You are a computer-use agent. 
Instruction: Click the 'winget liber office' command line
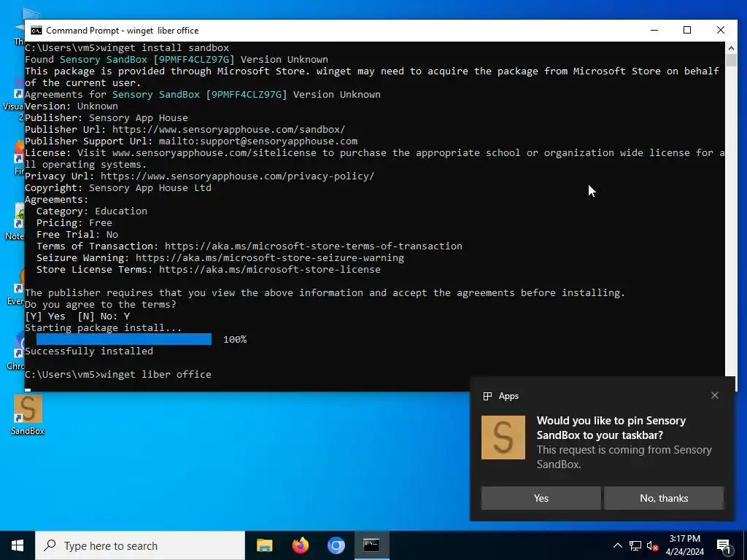(118, 374)
